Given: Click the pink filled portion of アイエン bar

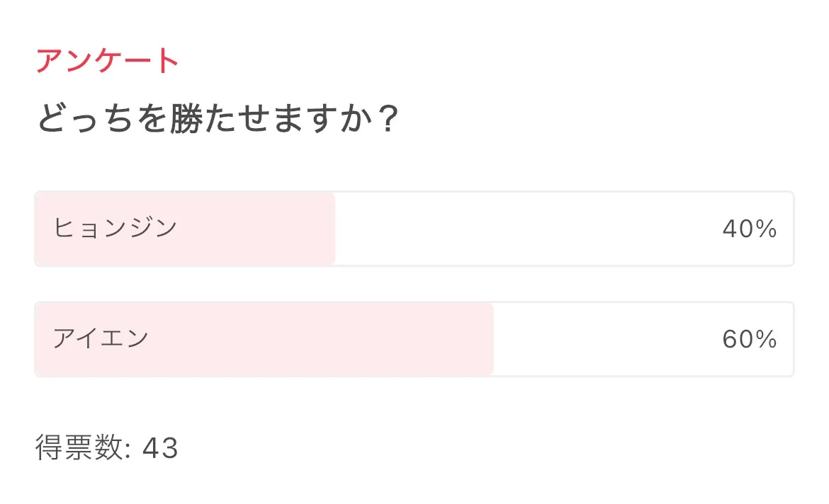Looking at the screenshot, I should (x=319, y=340).
